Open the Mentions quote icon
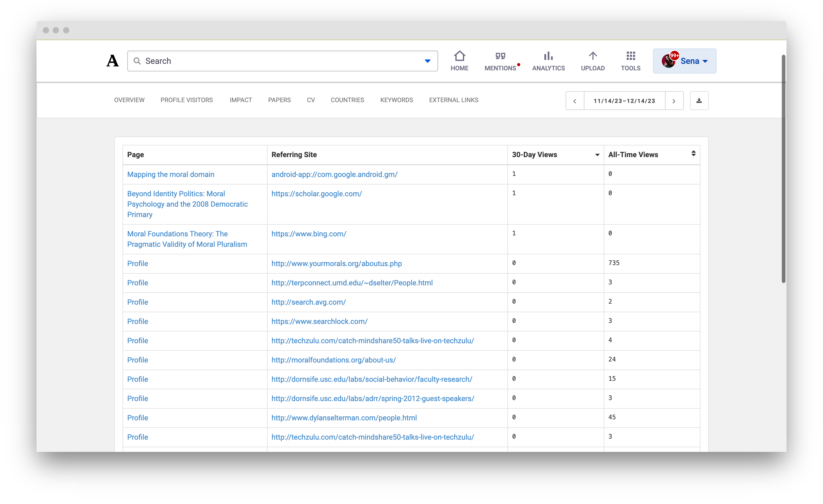This screenshot has width=823, height=504. point(500,56)
